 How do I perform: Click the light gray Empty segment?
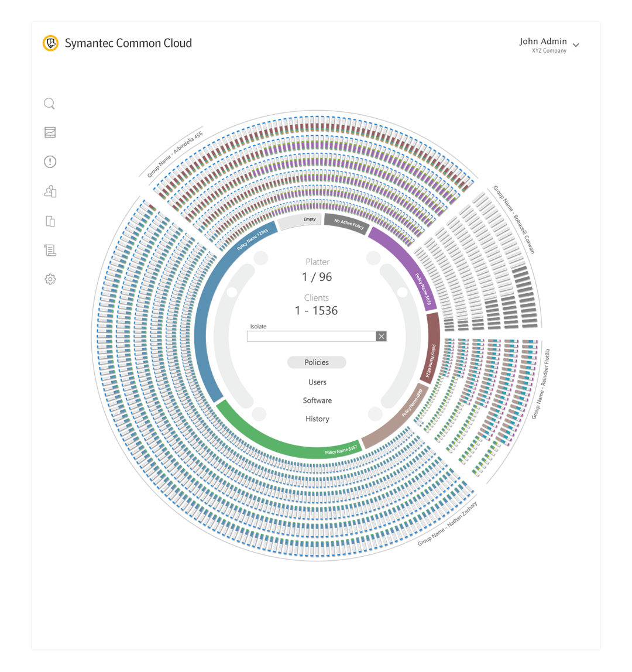click(301, 221)
